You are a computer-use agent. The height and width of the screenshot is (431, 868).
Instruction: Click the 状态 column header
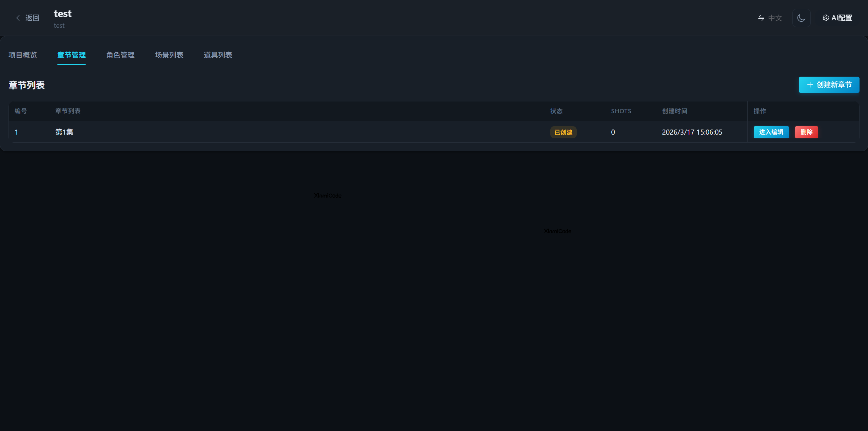point(556,111)
